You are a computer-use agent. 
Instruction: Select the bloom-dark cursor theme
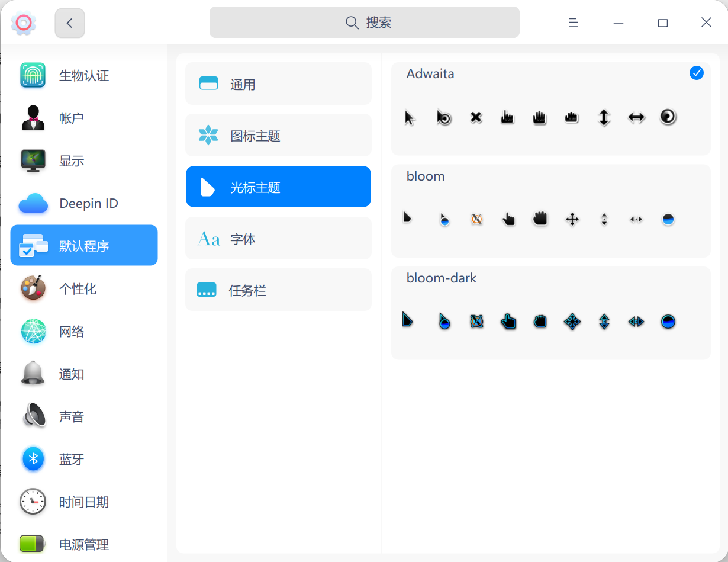point(550,313)
